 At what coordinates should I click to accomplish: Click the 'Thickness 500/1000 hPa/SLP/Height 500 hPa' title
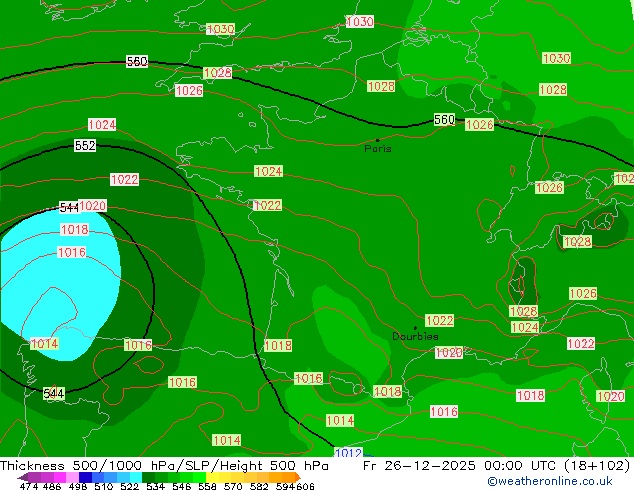(x=164, y=465)
